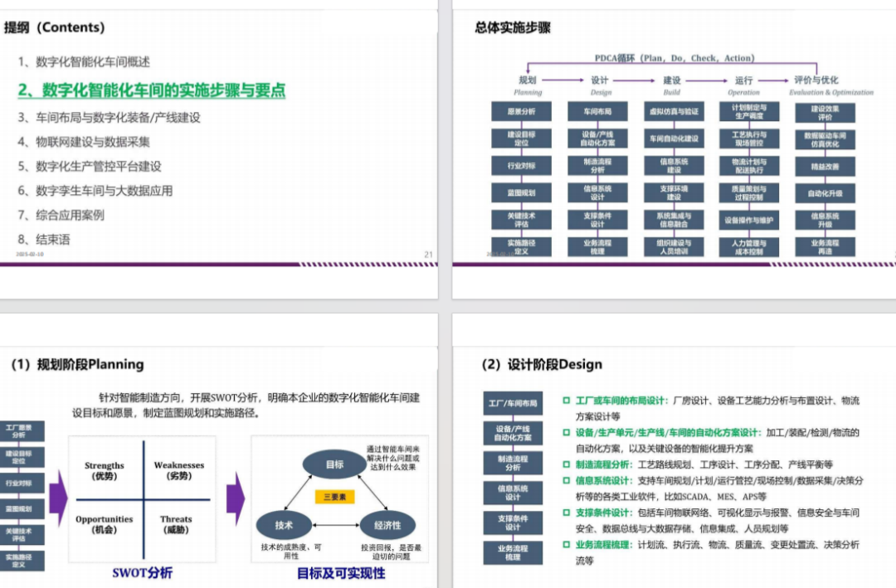Click the '信息系统升级' box

[825, 220]
